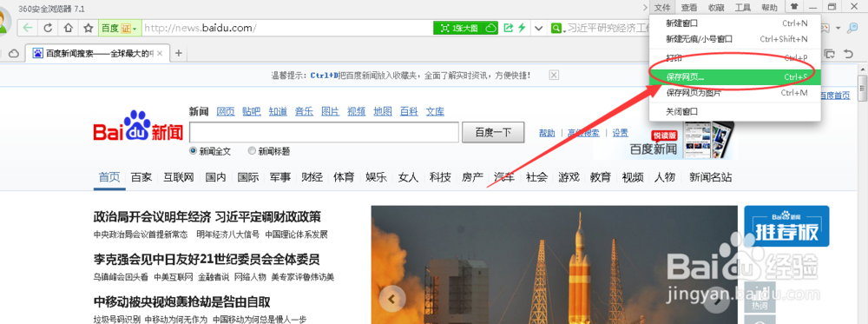Choose 打印 from the file menu

click(736, 57)
